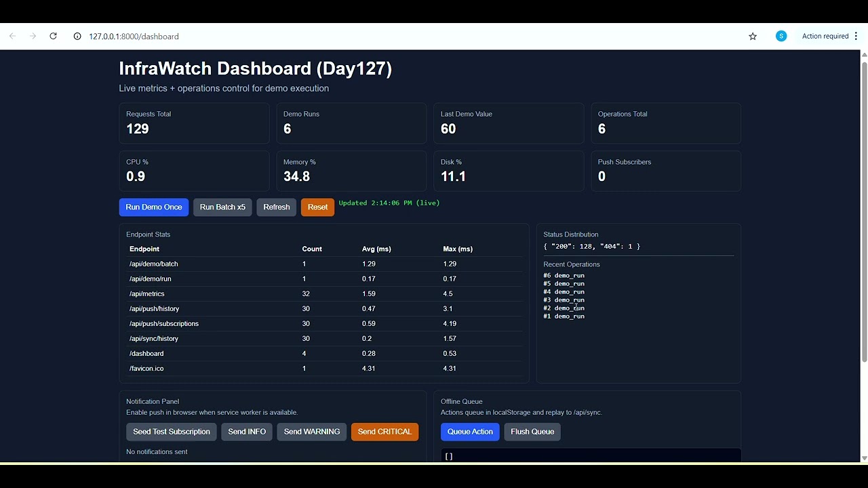Screen dimensions: 868x488
Task: Reset the dashboard counters
Action: 317,207
